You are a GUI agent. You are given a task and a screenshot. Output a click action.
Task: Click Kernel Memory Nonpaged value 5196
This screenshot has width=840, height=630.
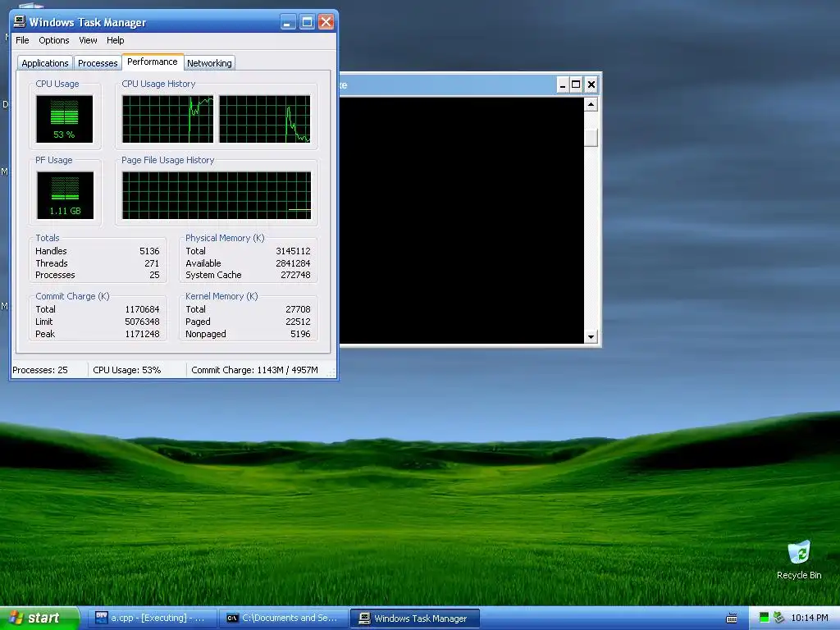tap(300, 334)
